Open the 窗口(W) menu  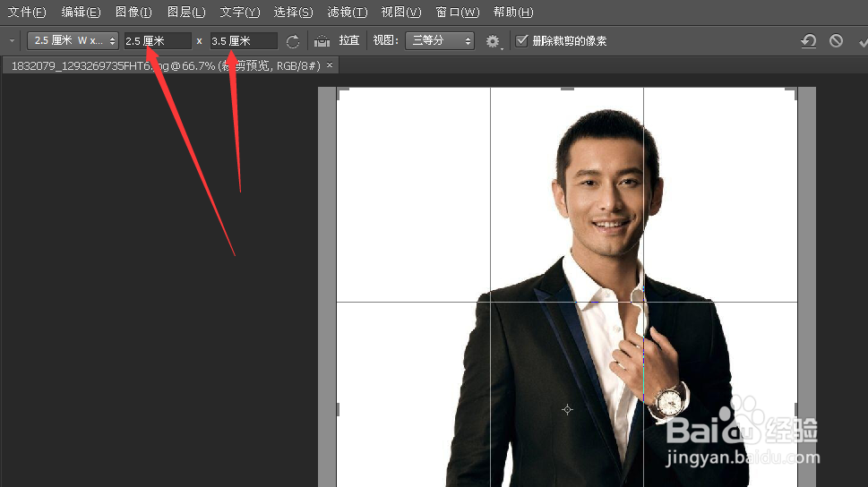coord(457,12)
